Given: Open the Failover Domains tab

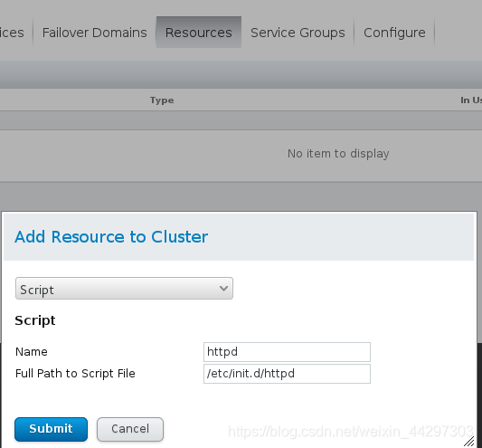Looking at the screenshot, I should click(94, 33).
